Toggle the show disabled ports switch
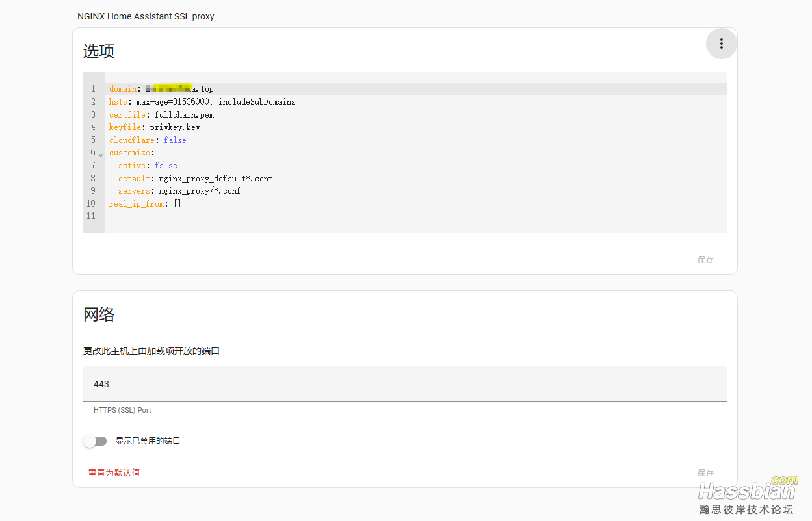Image resolution: width=812 pixels, height=521 pixels. (95, 441)
